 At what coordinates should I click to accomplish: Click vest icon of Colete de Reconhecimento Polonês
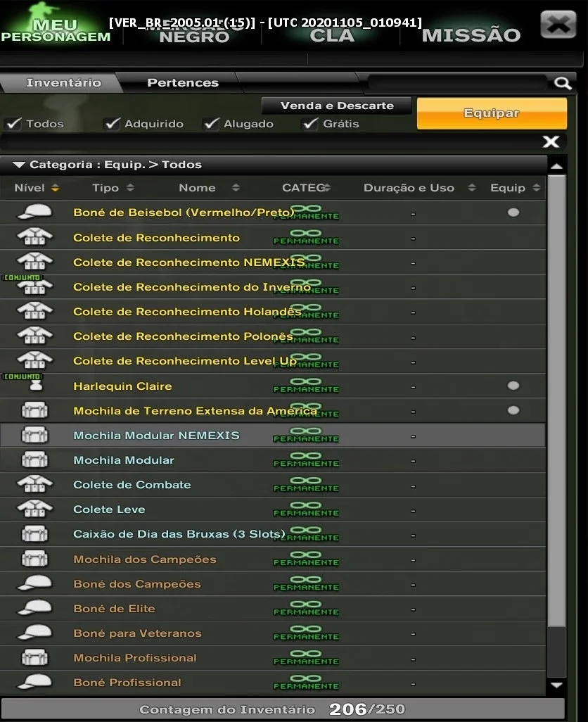point(35,336)
